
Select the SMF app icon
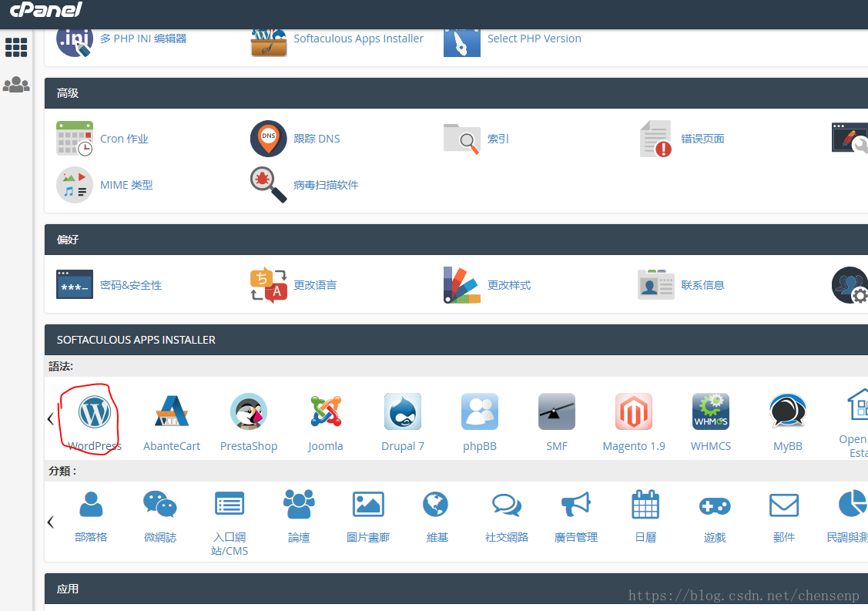point(556,411)
